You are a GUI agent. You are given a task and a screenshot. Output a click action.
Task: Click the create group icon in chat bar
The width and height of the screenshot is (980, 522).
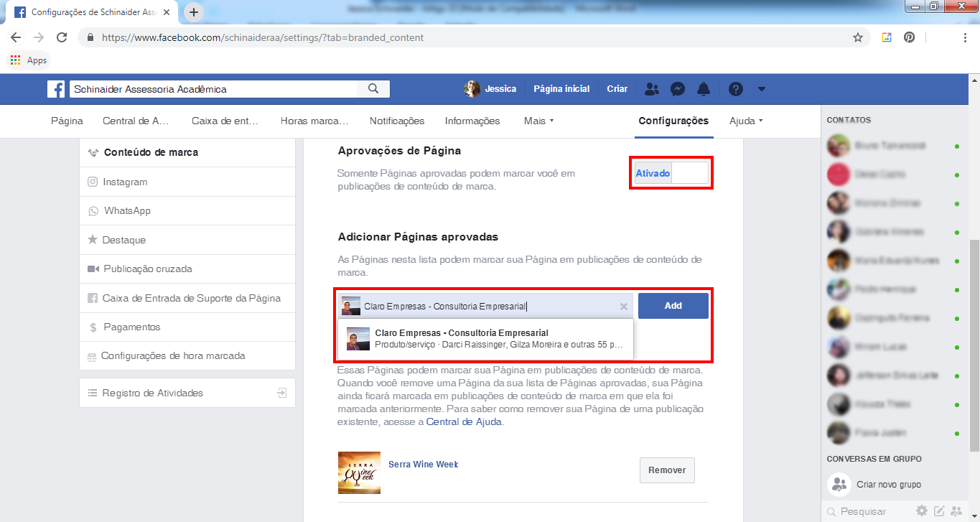click(956, 511)
